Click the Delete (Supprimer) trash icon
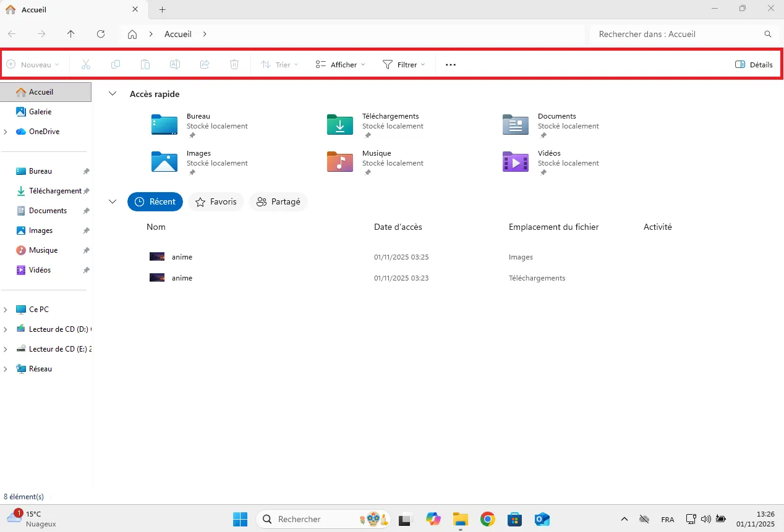Screen dimensions: 784x532 click(x=234, y=64)
